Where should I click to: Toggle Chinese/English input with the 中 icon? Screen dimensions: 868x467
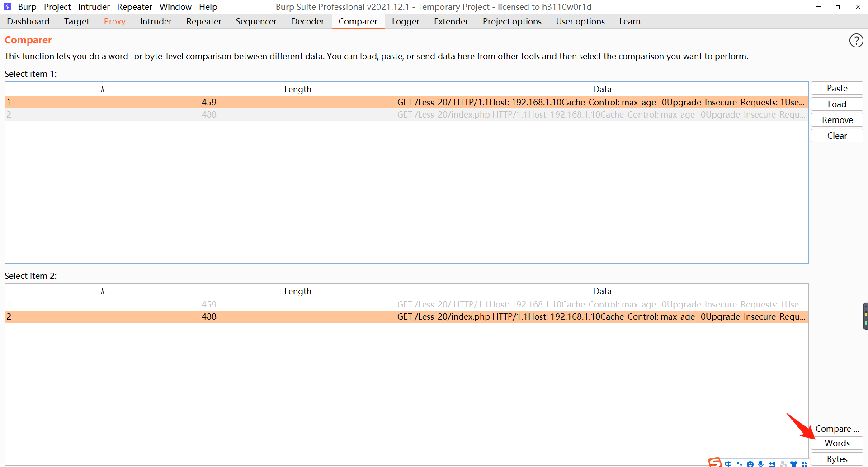coord(728,463)
